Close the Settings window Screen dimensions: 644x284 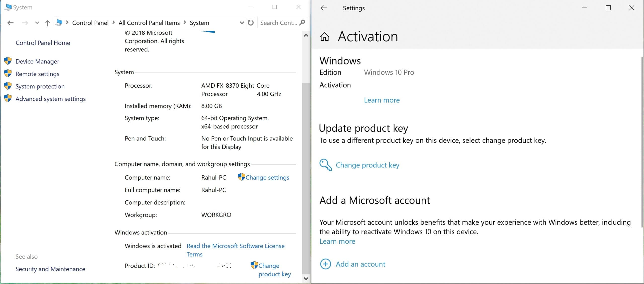(632, 8)
